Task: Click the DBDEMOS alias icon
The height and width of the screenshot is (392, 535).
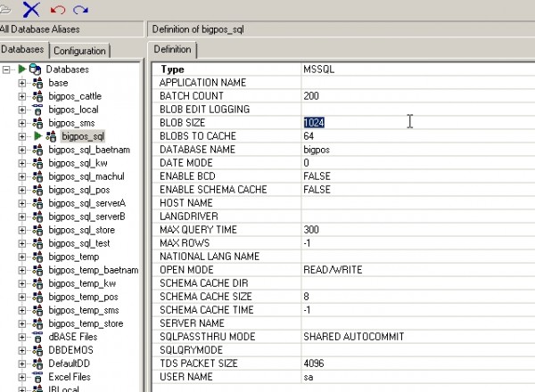Action: click(x=37, y=350)
